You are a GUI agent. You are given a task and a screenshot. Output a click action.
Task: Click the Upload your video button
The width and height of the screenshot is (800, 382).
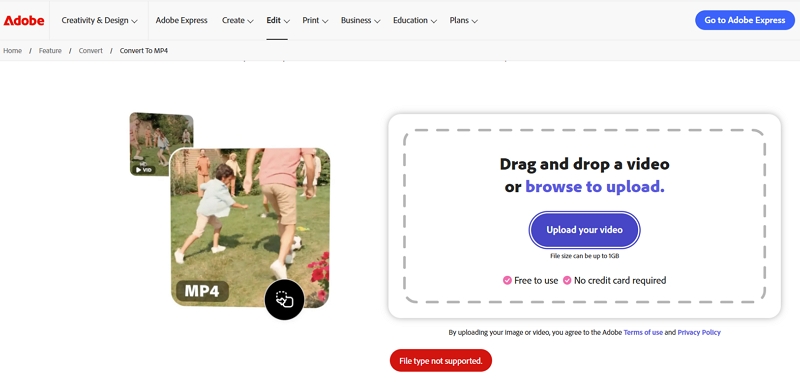pyautogui.click(x=584, y=230)
